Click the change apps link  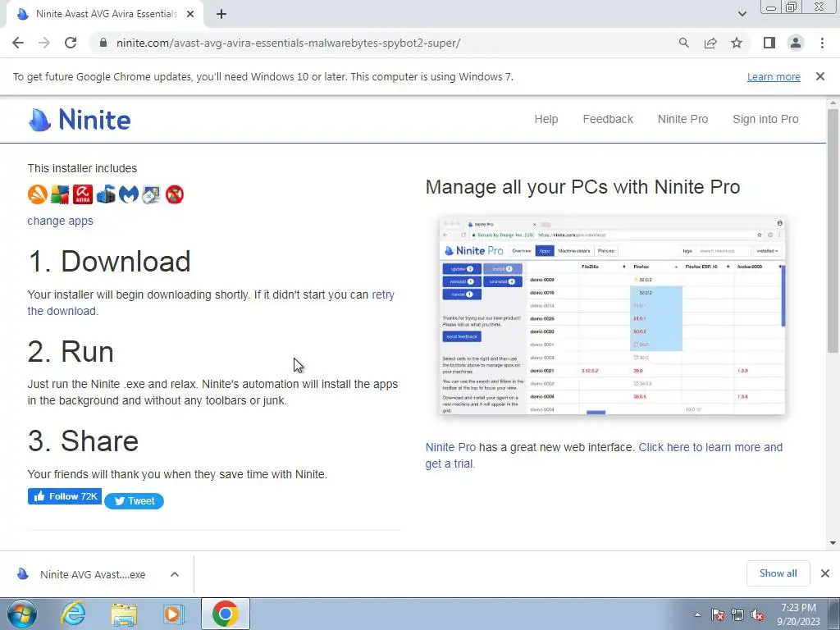pos(60,221)
